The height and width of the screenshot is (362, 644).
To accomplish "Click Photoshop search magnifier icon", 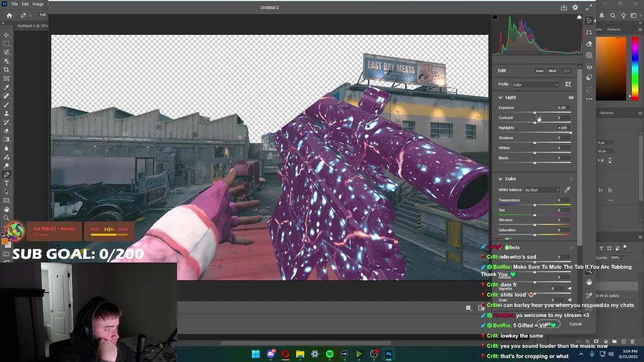I will pos(613,16).
